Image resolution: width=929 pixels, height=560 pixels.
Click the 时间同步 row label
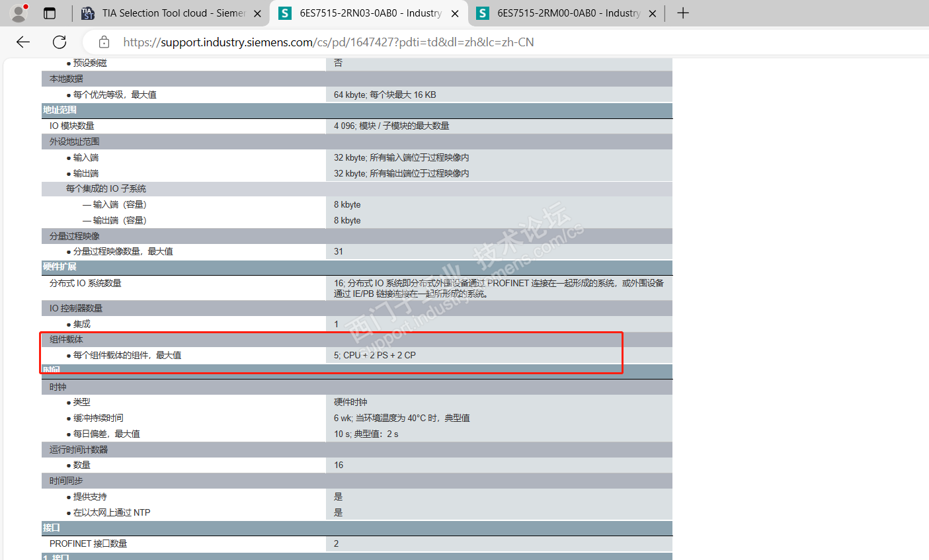[66, 481]
